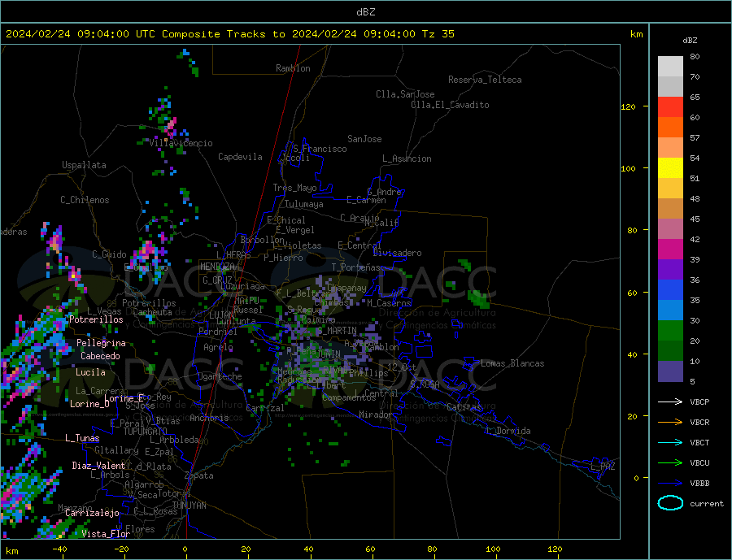732x560 pixels.
Task: Click the Agrelo place label
Action: click(218, 347)
